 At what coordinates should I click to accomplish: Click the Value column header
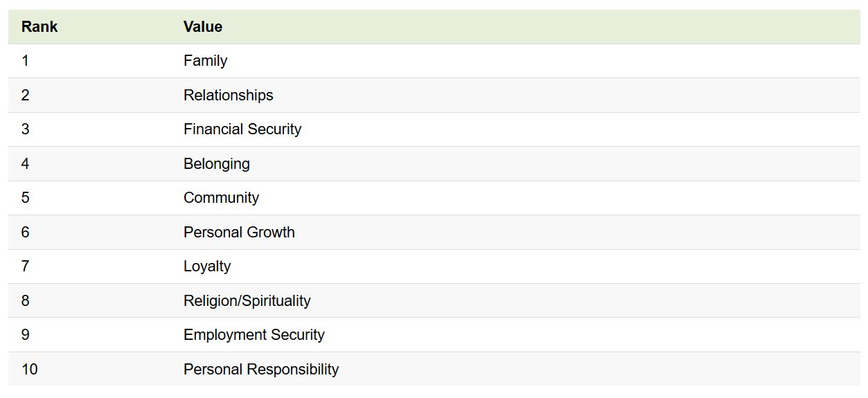pos(203,27)
